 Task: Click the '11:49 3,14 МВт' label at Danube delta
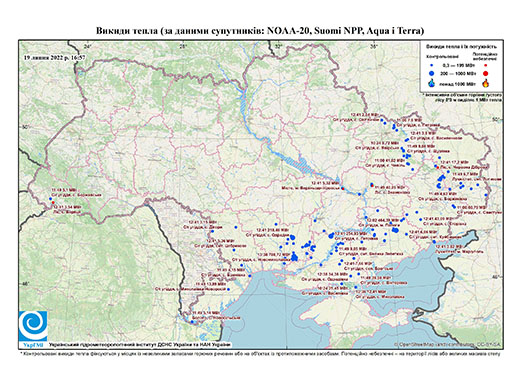coord(206,313)
